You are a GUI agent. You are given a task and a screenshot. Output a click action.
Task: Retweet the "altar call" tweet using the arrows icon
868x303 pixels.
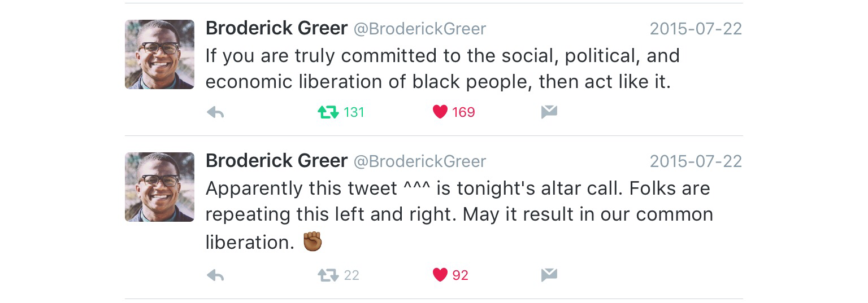(328, 275)
